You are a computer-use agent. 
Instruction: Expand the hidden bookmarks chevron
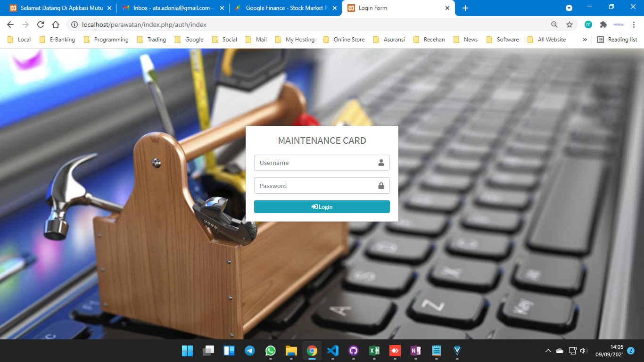pos(585,40)
